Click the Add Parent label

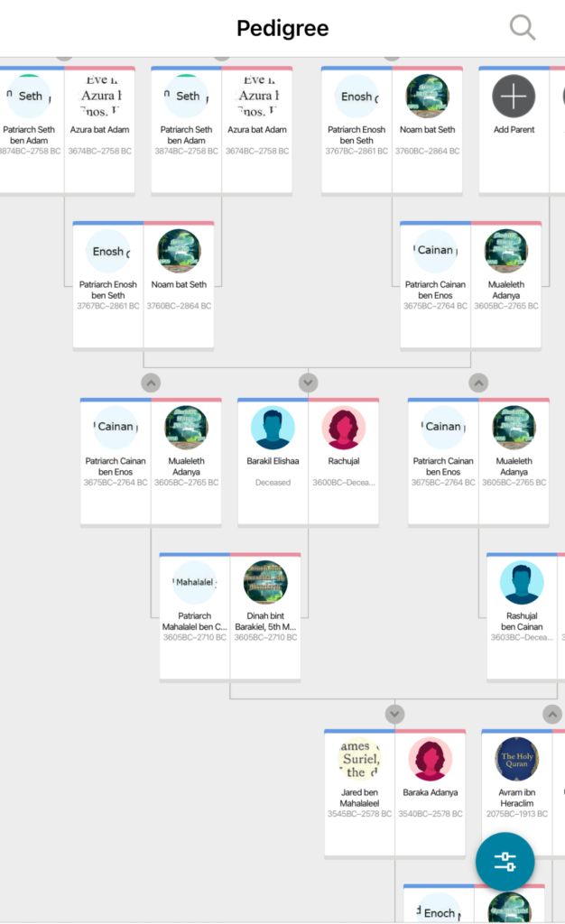(x=514, y=130)
